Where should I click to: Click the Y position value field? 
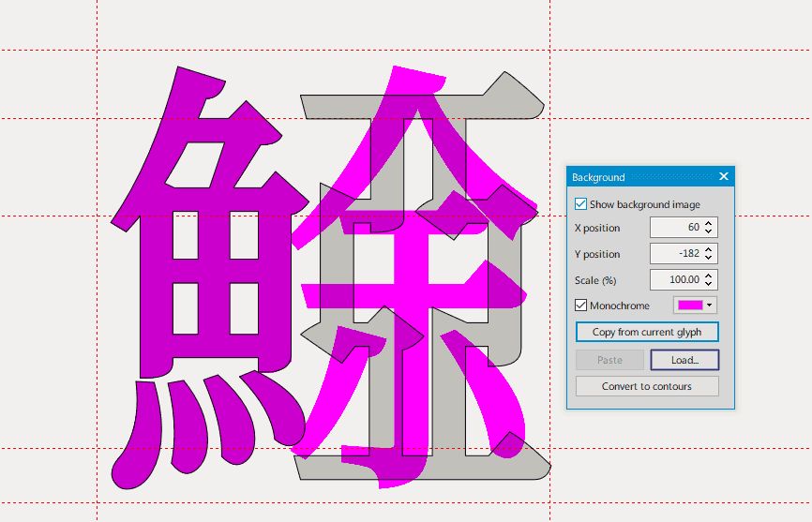675,254
